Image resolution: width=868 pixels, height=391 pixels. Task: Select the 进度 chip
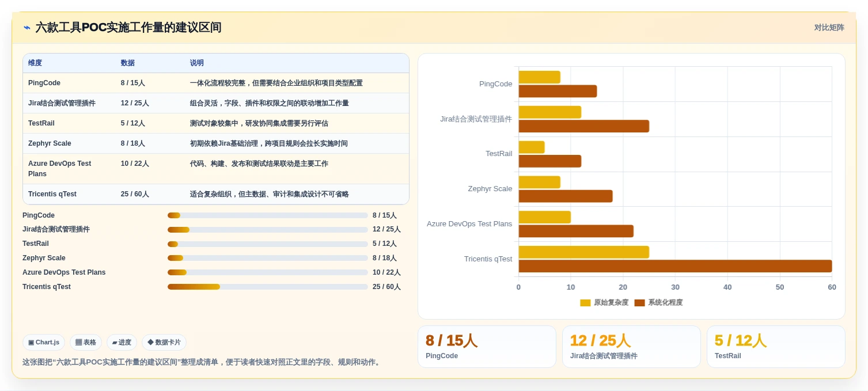[122, 342]
